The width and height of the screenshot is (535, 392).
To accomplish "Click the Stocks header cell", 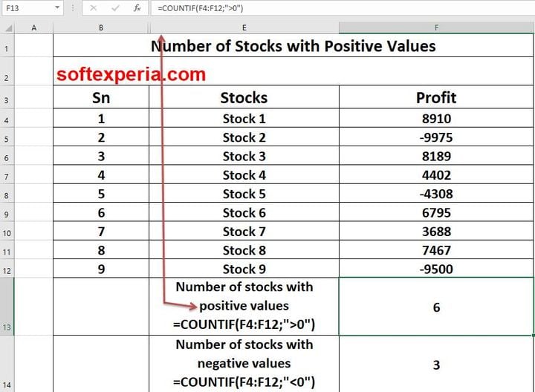I will point(244,98).
